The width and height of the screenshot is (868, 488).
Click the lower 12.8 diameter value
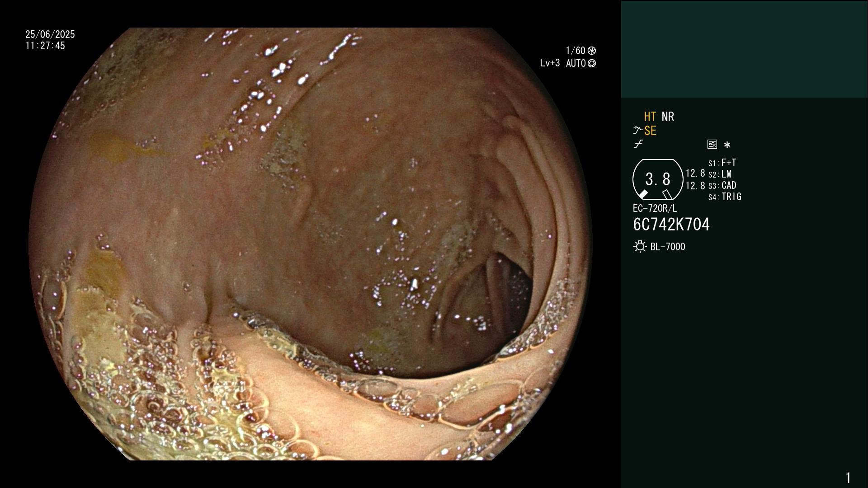[x=695, y=186]
